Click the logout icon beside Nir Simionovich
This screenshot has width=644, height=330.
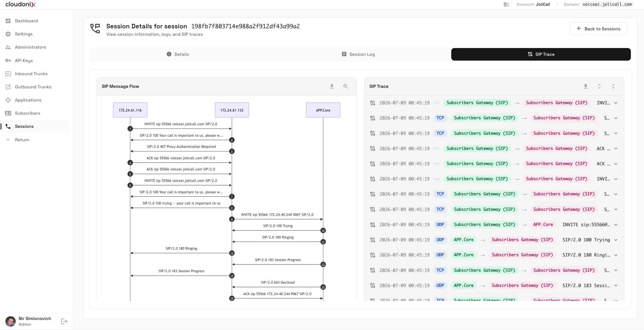pyautogui.click(x=64, y=321)
